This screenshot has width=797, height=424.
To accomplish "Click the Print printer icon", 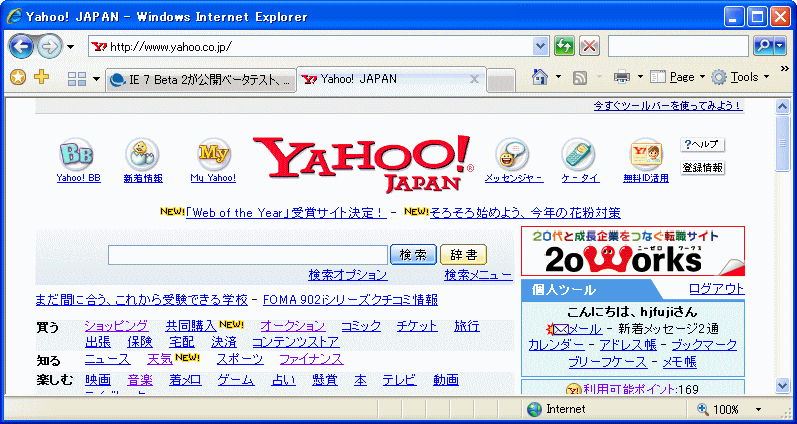I will pos(622,77).
